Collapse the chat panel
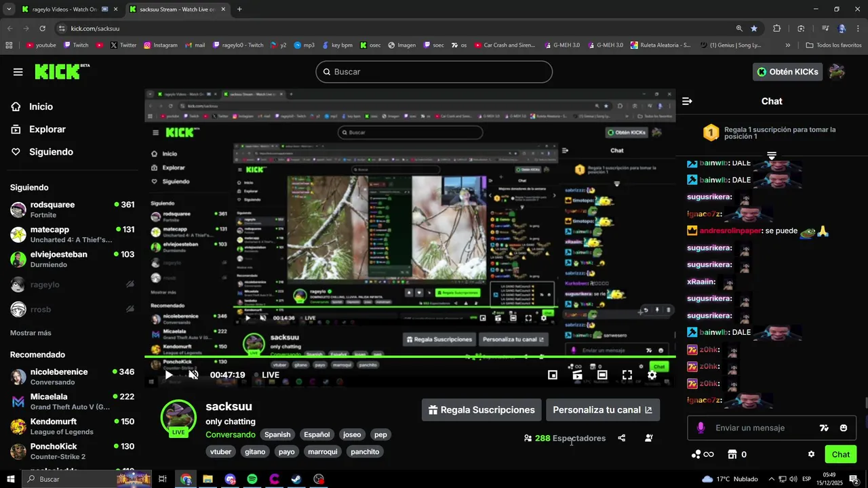The width and height of the screenshot is (868, 488). pos(687,101)
